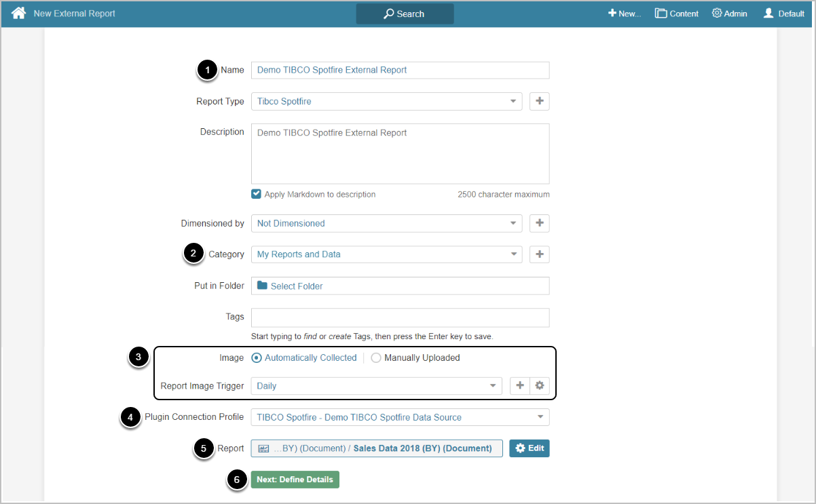816x504 pixels.
Task: Open the New... menu
Action: point(624,14)
